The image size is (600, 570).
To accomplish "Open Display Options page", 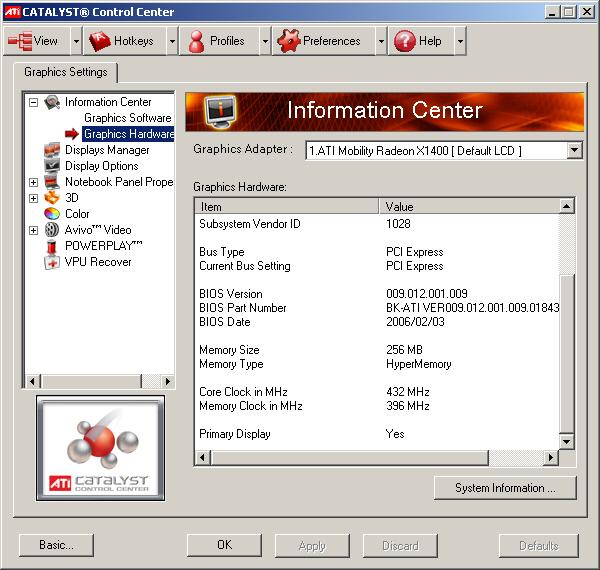I will coord(102,166).
